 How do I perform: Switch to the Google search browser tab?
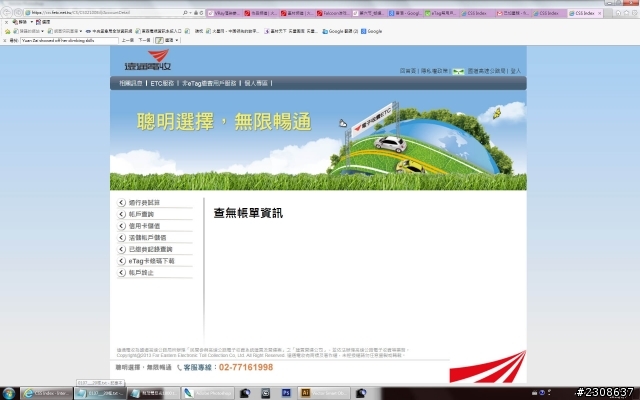405,13
